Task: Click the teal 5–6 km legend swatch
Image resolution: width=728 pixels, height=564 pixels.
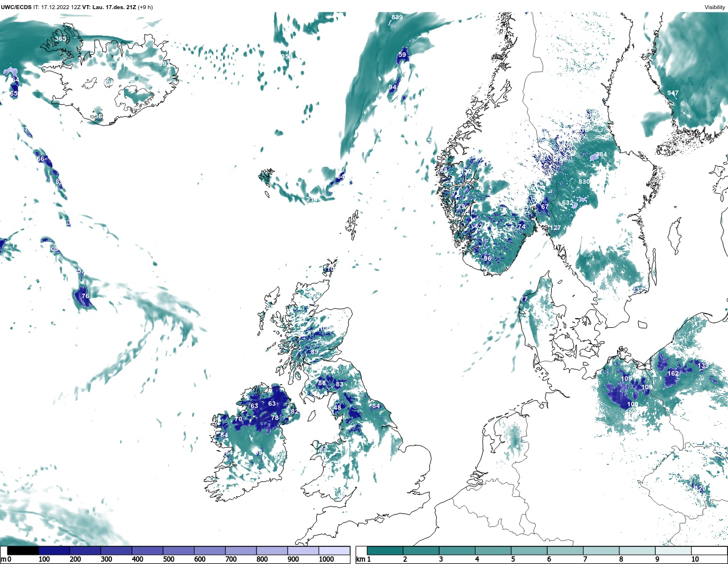Action: coord(530,551)
